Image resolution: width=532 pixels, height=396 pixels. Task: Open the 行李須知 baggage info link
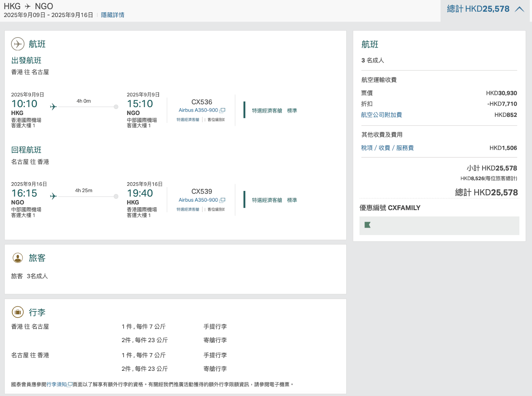point(57,384)
